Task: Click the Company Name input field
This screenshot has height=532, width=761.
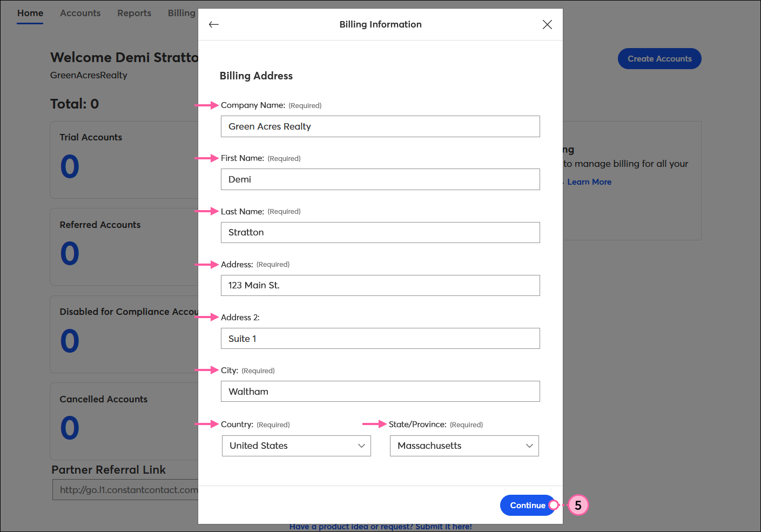Action: 380,126
